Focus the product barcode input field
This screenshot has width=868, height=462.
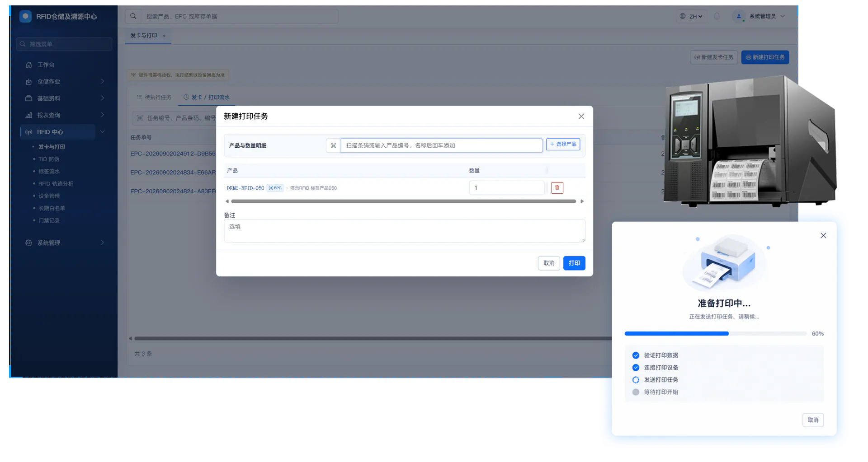click(x=441, y=145)
